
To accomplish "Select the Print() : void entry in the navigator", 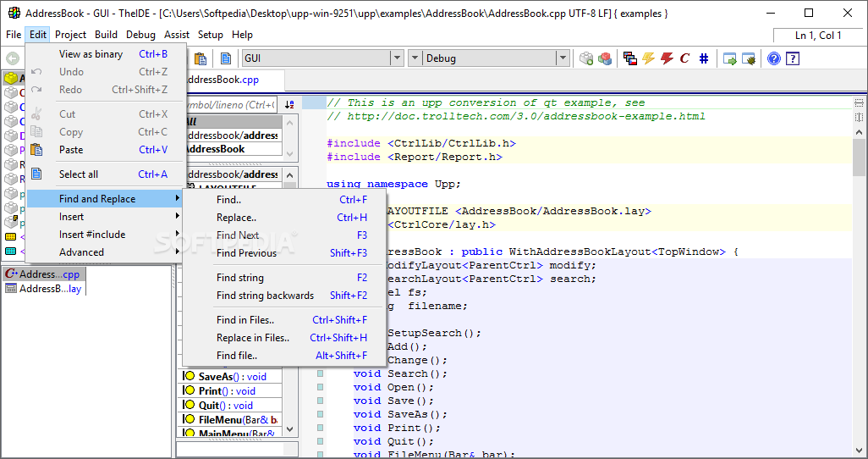I will (x=230, y=390).
